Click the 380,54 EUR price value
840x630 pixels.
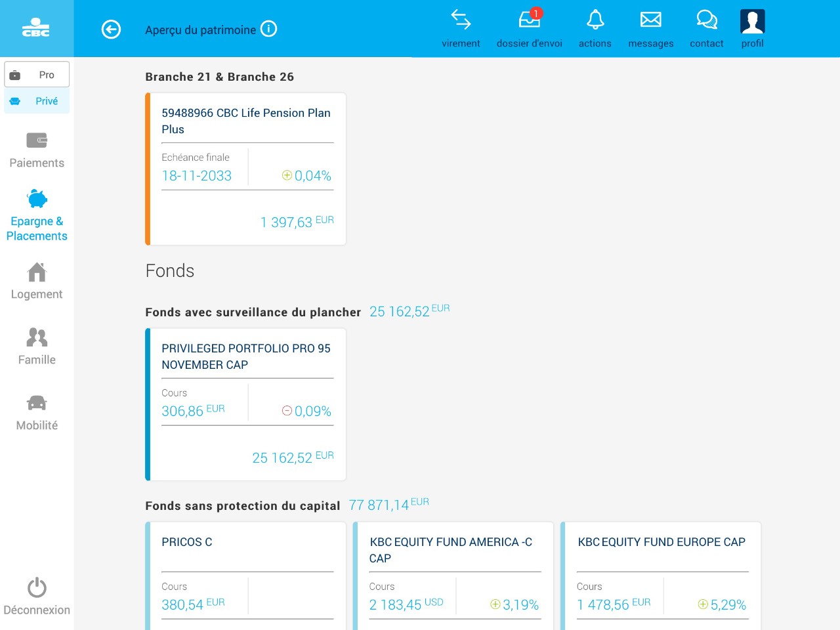(193, 604)
